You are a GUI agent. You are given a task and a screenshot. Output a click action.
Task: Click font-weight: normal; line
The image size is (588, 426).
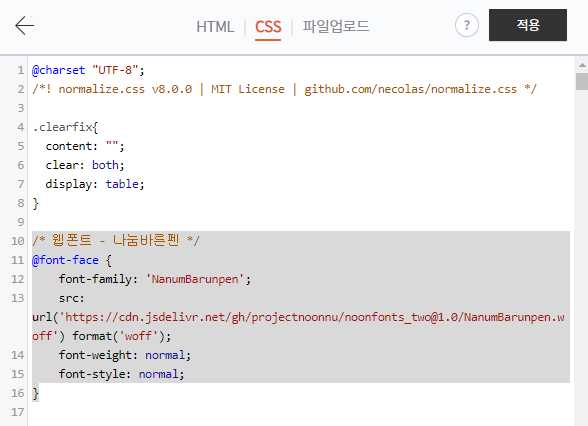[125, 355]
